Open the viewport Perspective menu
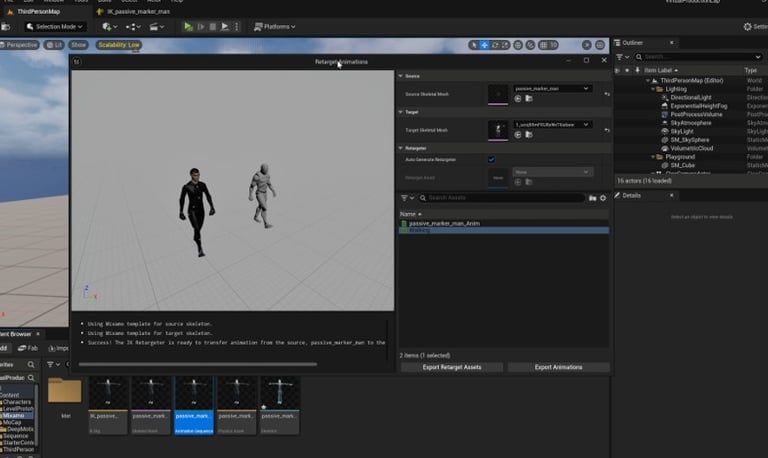Image resolution: width=768 pixels, height=458 pixels. (x=19, y=45)
